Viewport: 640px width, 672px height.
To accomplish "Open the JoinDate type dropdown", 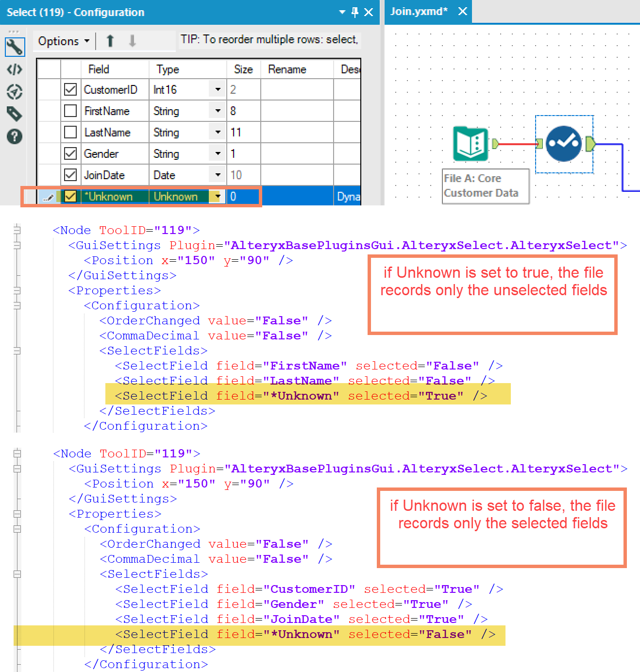I will coord(217,174).
